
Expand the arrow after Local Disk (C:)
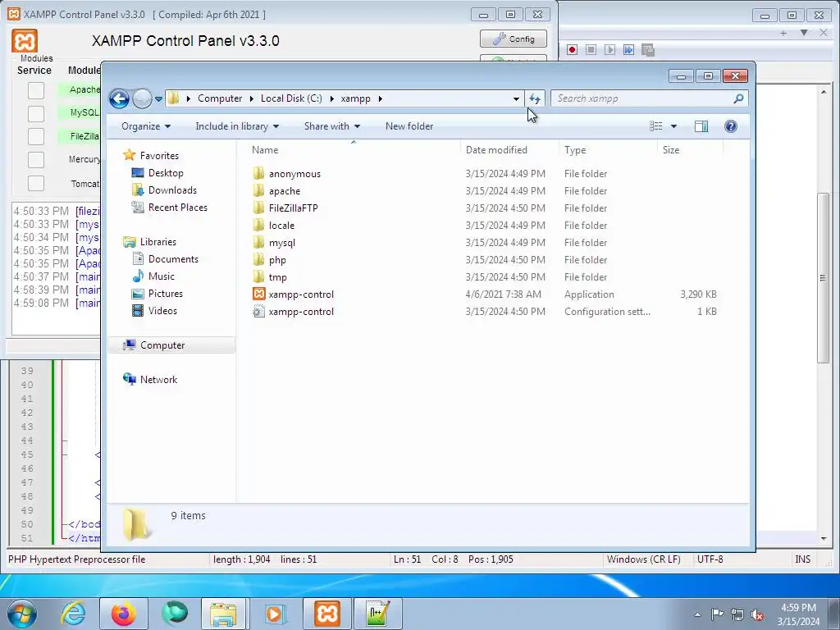[x=331, y=98]
